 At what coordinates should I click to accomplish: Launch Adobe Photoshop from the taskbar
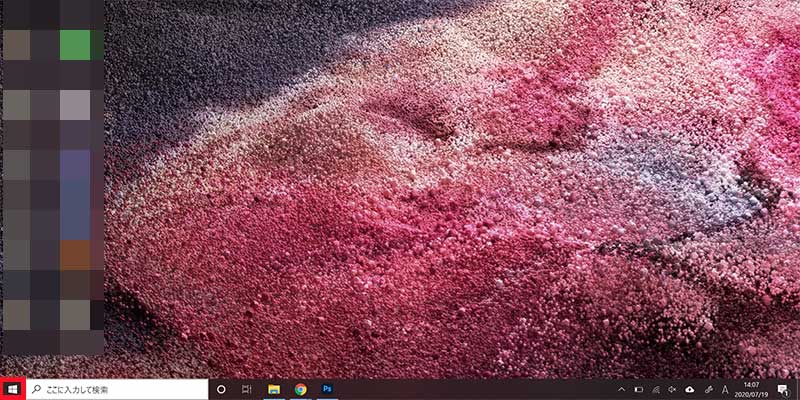coord(327,389)
